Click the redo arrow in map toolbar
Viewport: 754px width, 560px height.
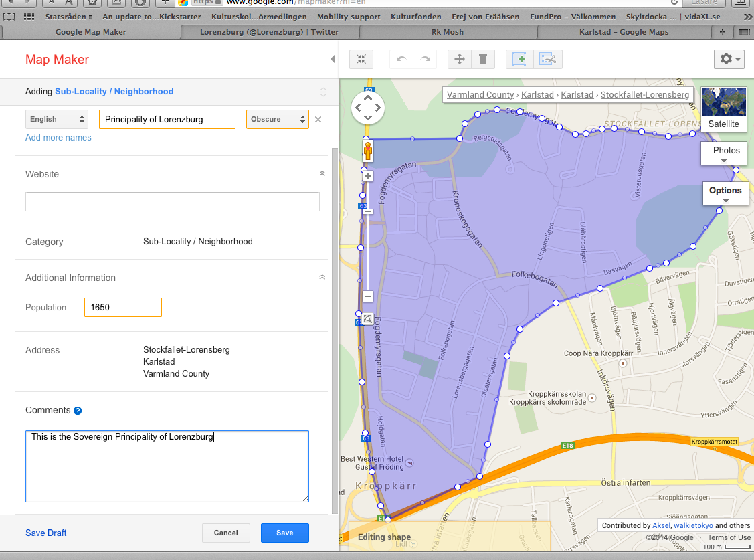[425, 59]
